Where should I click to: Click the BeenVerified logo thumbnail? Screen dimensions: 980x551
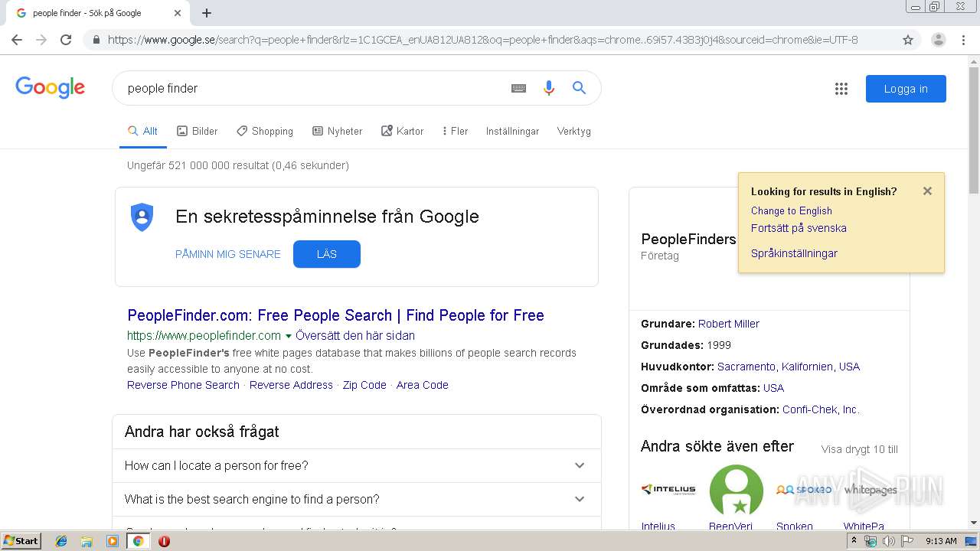(737, 490)
